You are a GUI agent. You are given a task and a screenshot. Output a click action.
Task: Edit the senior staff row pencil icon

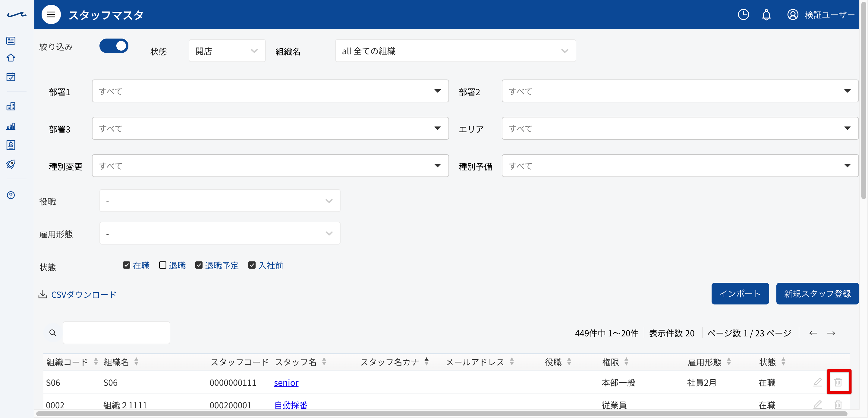click(x=817, y=382)
